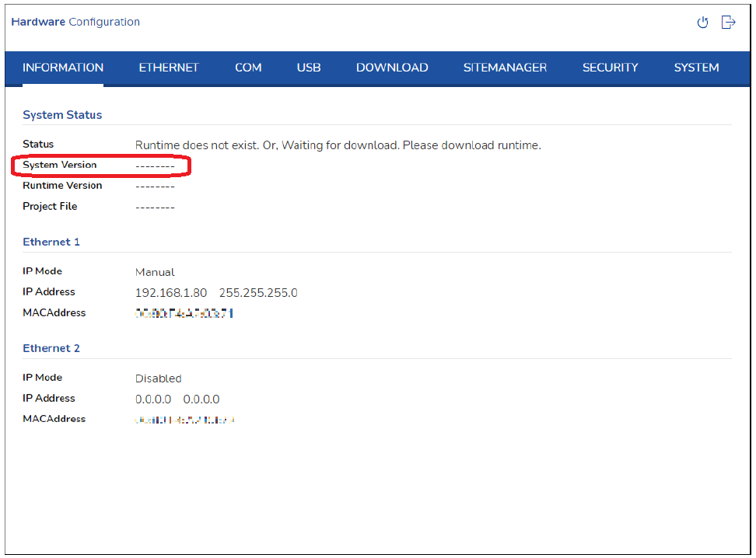This screenshot has width=756, height=558.
Task: Click the restart power icon
Action: click(x=702, y=23)
